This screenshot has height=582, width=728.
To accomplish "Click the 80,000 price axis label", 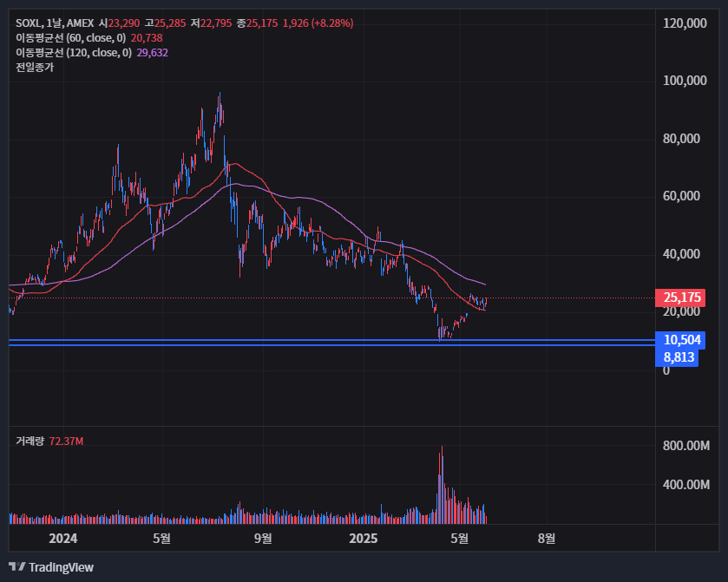I will point(681,138).
